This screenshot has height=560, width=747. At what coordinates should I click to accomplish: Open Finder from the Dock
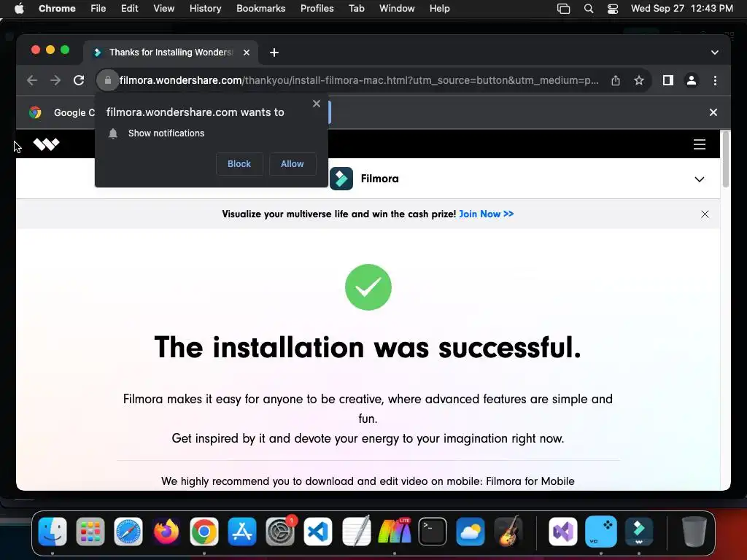53,531
